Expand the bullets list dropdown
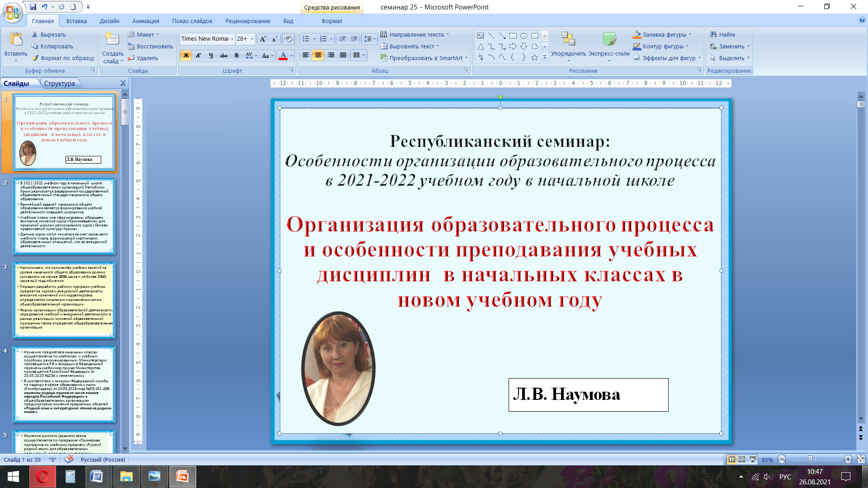Image resolution: width=868 pixels, height=488 pixels. [x=314, y=39]
